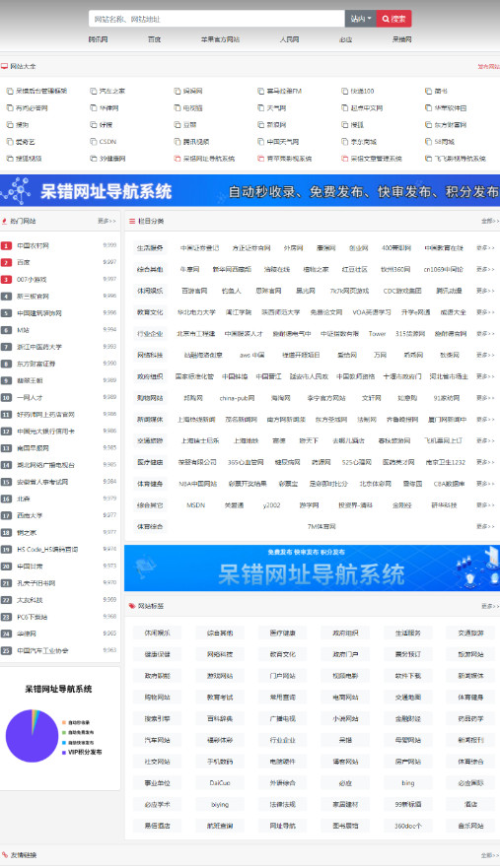Click the red page icon beside 飞飞影视导航系统

(428, 159)
